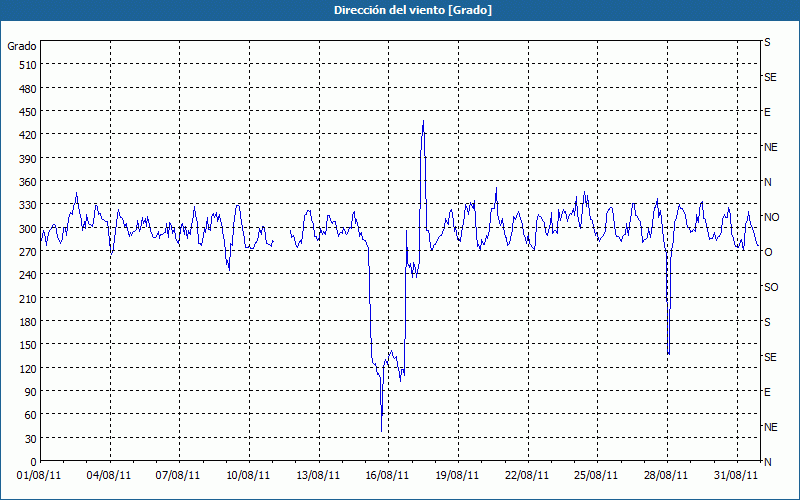Choose the 210 degree tick label
This screenshot has height=500, width=800.
coord(28,298)
